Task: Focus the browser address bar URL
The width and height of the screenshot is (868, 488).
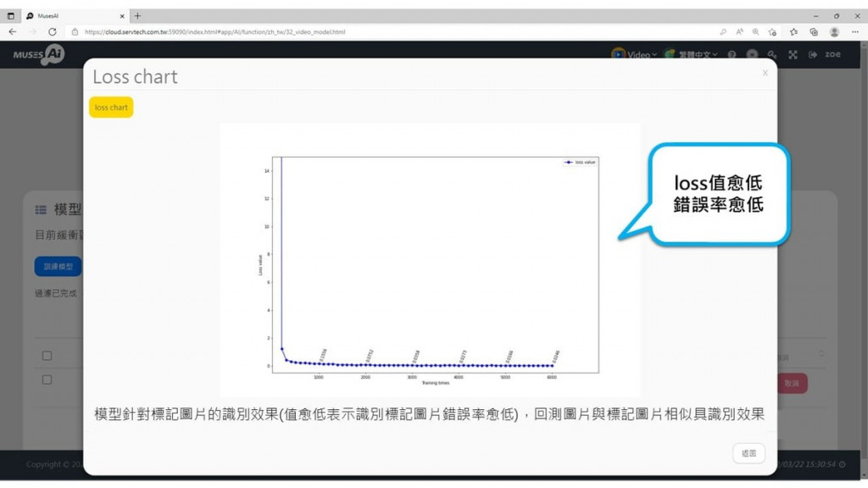Action: (214, 32)
